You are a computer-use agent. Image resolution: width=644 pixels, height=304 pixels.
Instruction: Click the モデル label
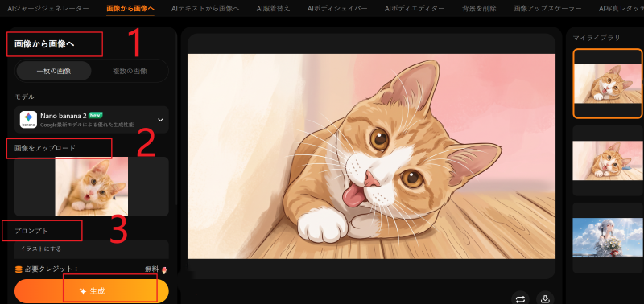pos(25,97)
